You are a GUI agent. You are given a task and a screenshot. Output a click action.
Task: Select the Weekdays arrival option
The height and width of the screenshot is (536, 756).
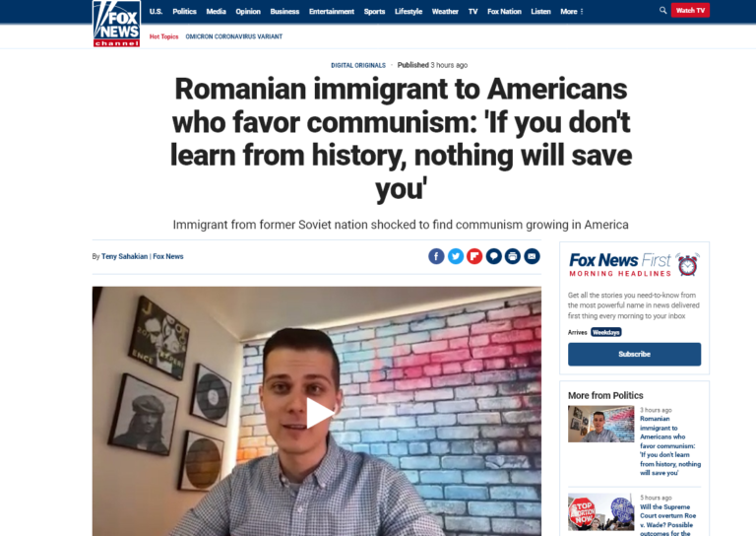[606, 332]
